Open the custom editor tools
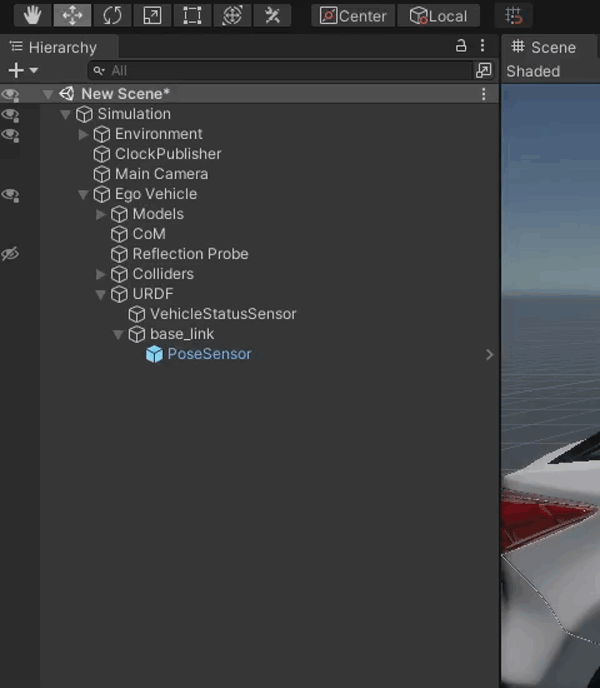The image size is (600, 688). [x=272, y=16]
